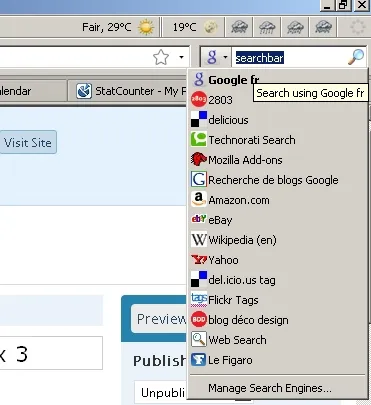Click the Publish heading text
This screenshot has width=371, height=405.
(x=160, y=361)
